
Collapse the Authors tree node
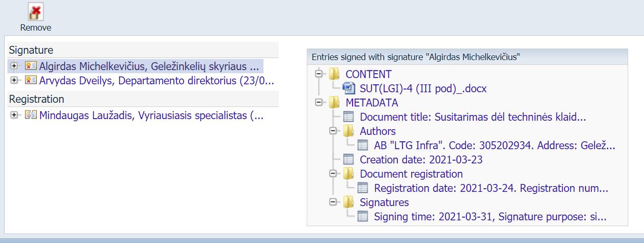pos(333,131)
